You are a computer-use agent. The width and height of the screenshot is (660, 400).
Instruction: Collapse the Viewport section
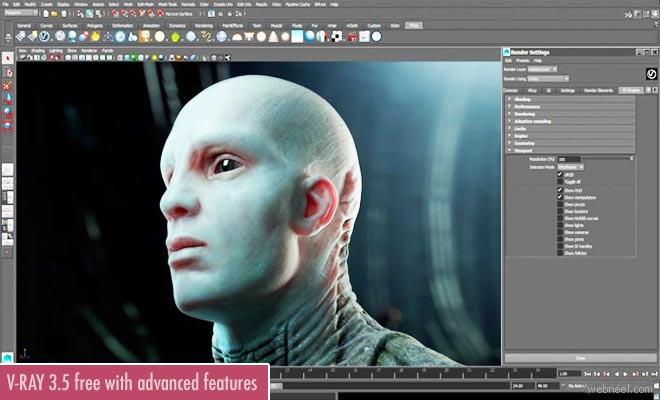(570, 150)
